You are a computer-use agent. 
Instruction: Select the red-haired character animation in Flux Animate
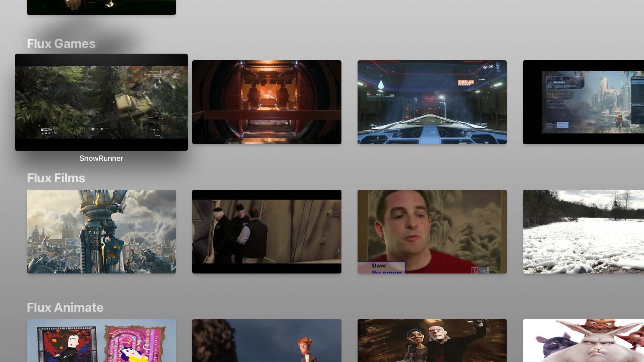coord(267,341)
